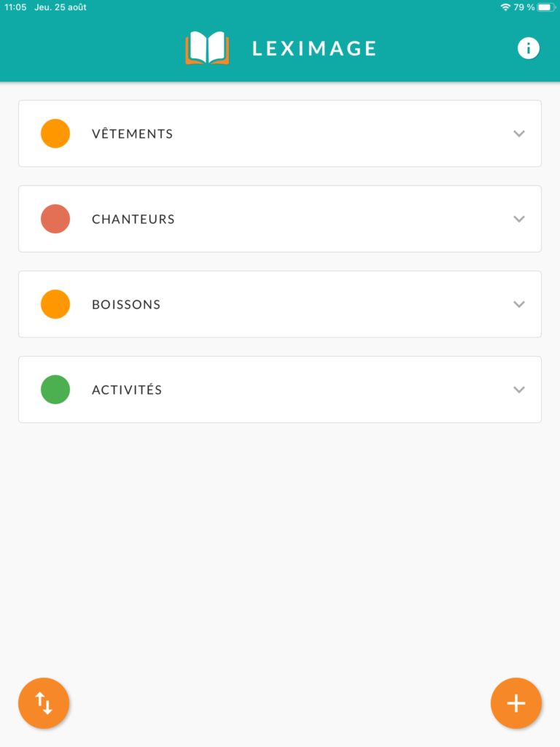The height and width of the screenshot is (747, 560).
Task: Tap the battery indicator icon
Action: [x=546, y=7]
